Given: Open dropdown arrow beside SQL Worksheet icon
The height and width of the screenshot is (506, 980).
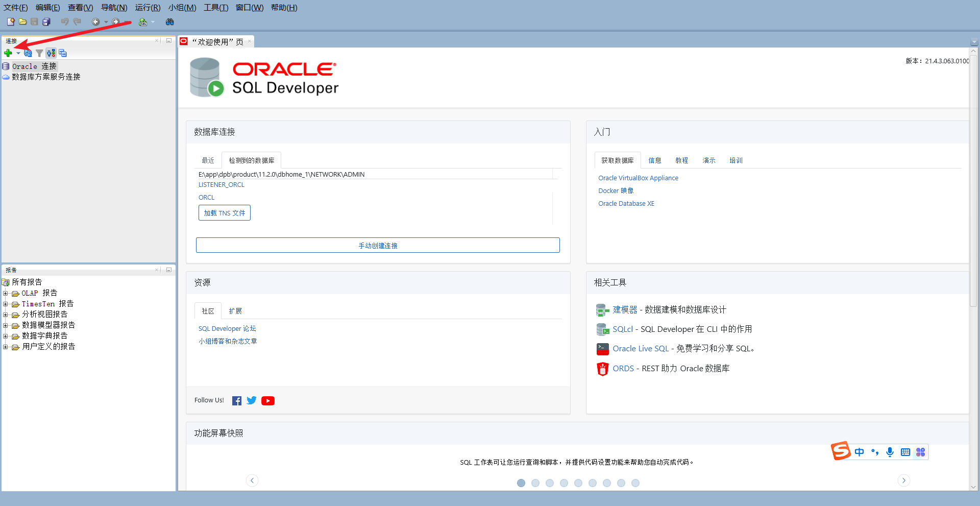Looking at the screenshot, I should 153,22.
